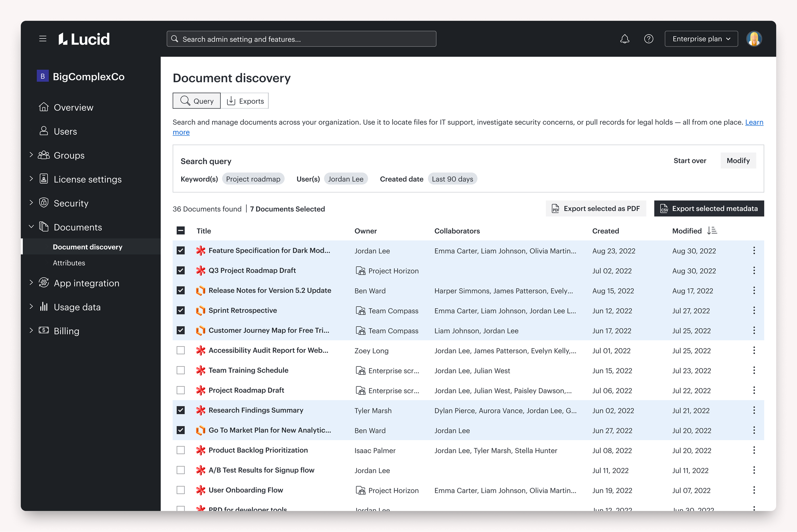The width and height of the screenshot is (797, 532).
Task: Expand the Security sidebar section
Action: (31, 203)
